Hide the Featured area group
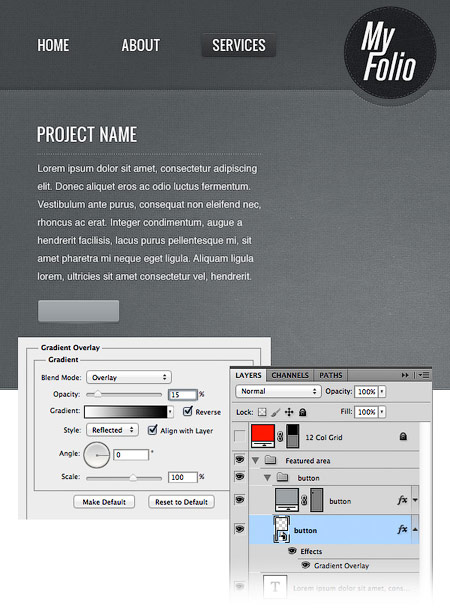The width and height of the screenshot is (450, 611). [240, 459]
